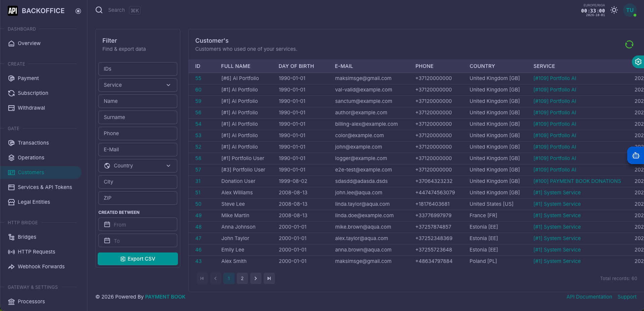Open the Support footer link
The width and height of the screenshot is (644, 311).
click(627, 297)
